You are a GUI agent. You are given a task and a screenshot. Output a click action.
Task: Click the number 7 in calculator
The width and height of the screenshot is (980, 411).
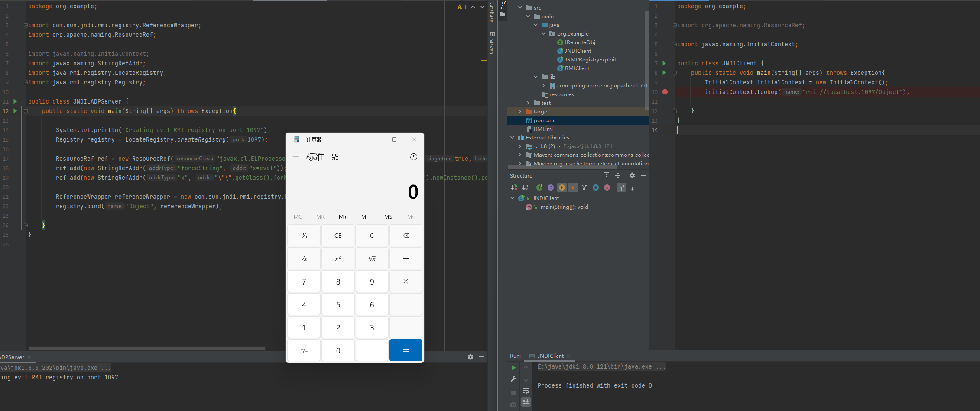(304, 282)
